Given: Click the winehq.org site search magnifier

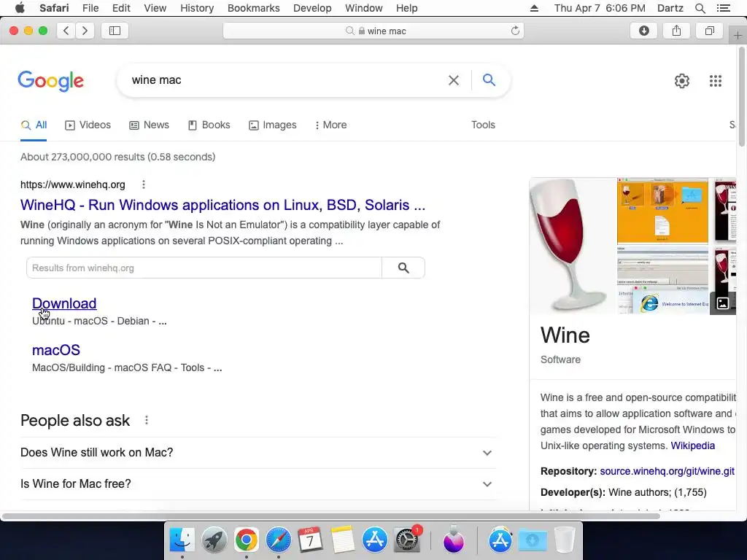Looking at the screenshot, I should 403,268.
